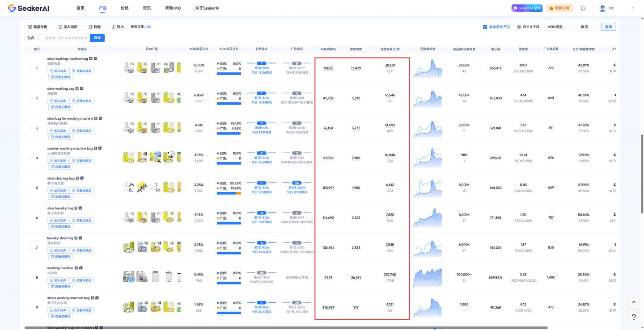Click the 导出 export button
The width and height of the screenshot is (644, 330).
pyautogui.click(x=118, y=27)
